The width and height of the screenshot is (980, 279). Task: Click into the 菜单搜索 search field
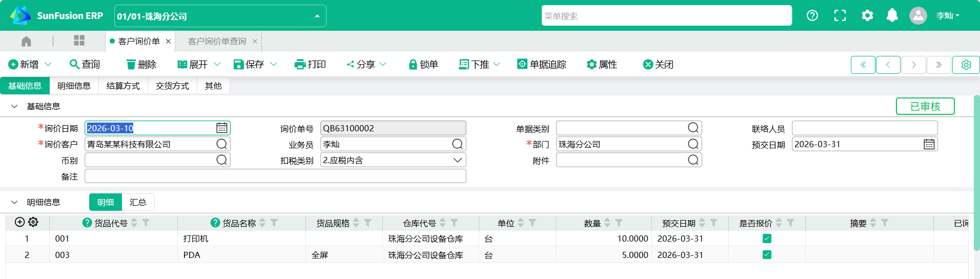(x=666, y=16)
